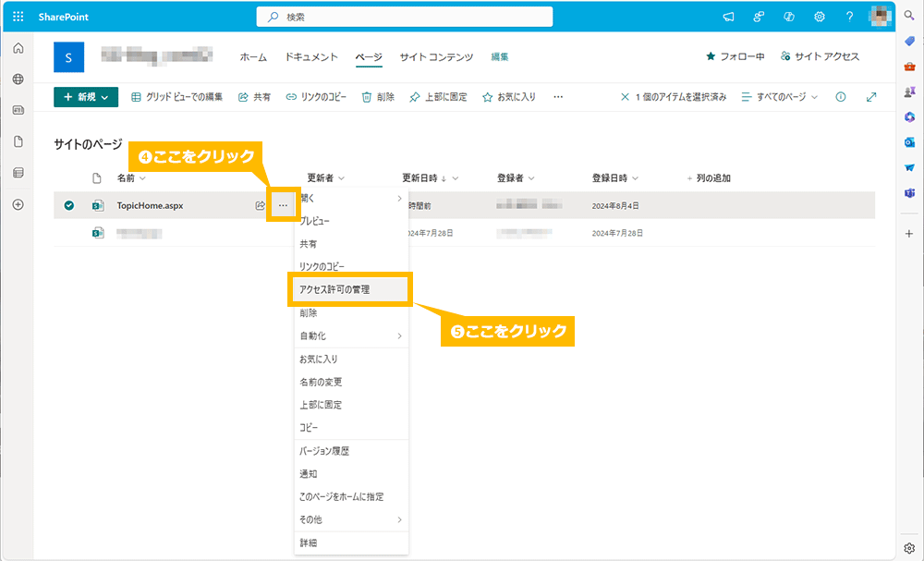Choose リンクのコピー in the context menu
Image resolution: width=924 pixels, height=561 pixels.
[351, 267]
